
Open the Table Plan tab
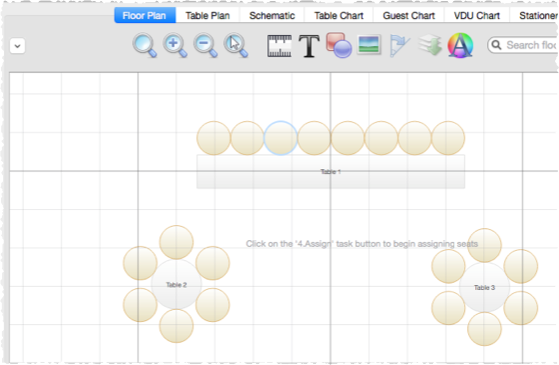[x=207, y=16]
